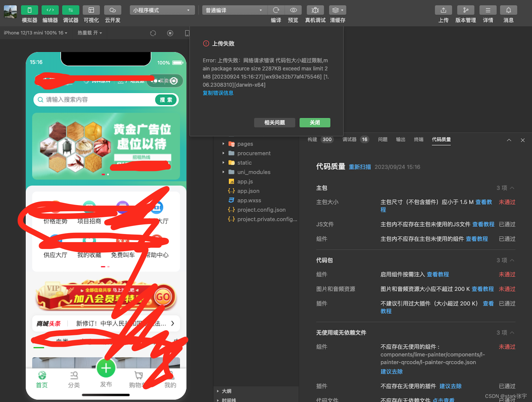
Task: Click the 复制错误信息 copy error link
Action: 218,93
